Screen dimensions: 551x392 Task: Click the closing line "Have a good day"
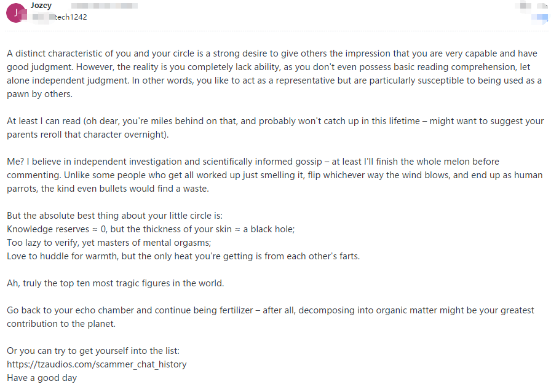42,378
